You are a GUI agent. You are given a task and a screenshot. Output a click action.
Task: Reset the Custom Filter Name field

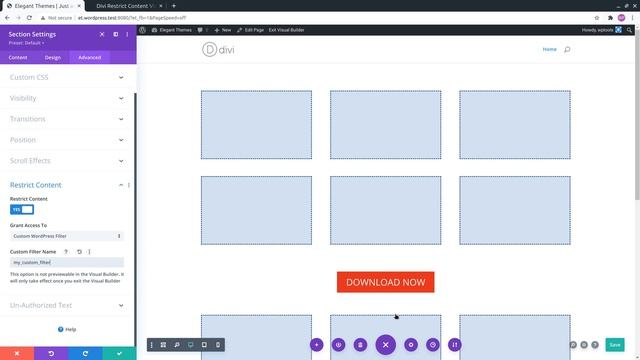79,252
